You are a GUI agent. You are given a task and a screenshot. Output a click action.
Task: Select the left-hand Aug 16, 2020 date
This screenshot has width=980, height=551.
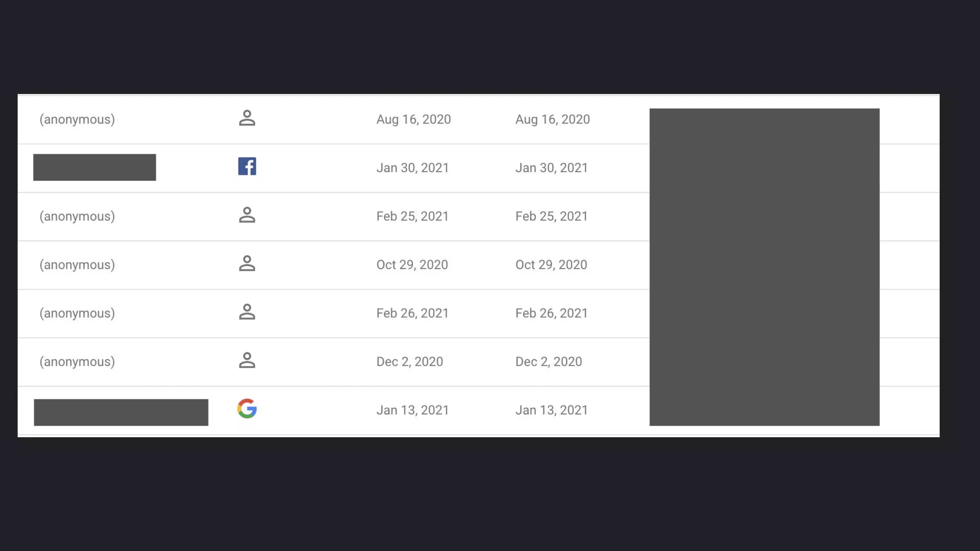pyautogui.click(x=413, y=120)
